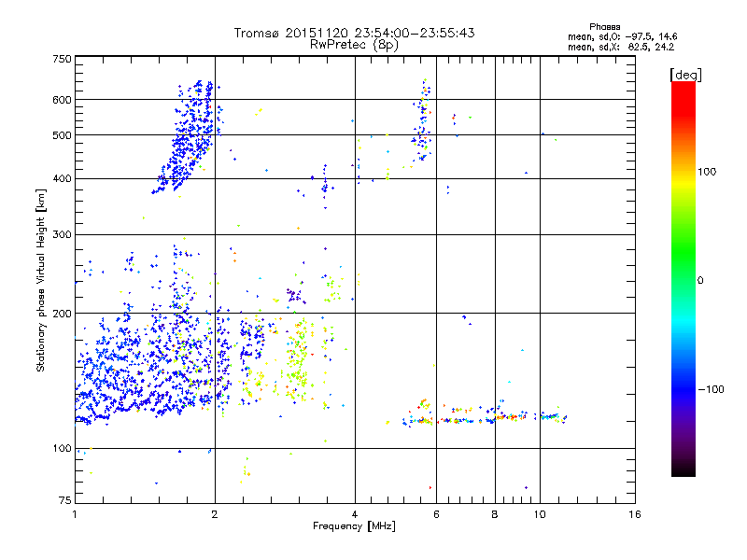Click the y-axis tick label '200'
Viewport: 747px width, 560px height.
tap(62, 314)
